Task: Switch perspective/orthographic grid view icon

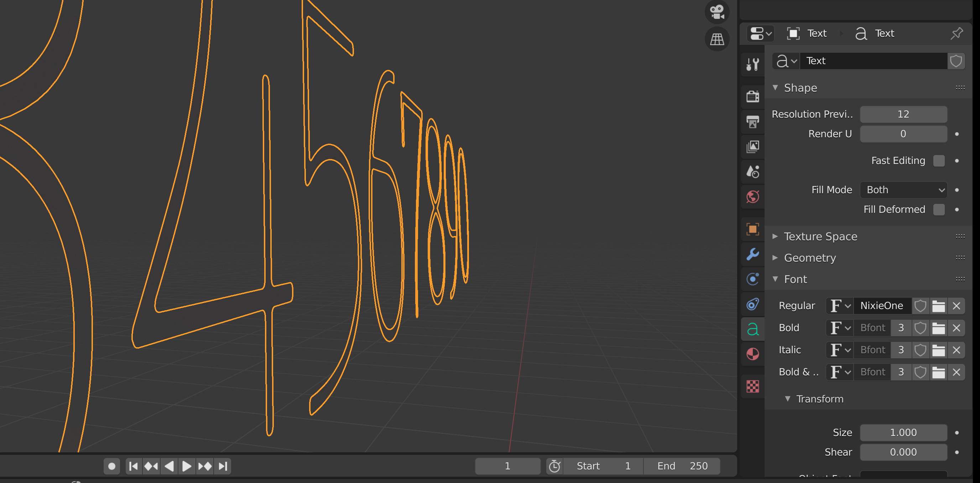Action: [717, 39]
